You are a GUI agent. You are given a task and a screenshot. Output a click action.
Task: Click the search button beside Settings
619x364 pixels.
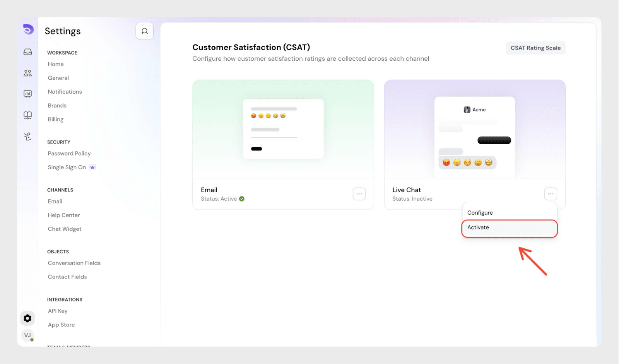coord(144,31)
